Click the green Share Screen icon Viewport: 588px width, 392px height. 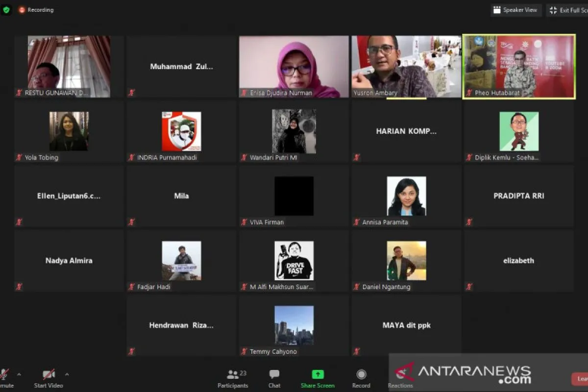coord(318,375)
